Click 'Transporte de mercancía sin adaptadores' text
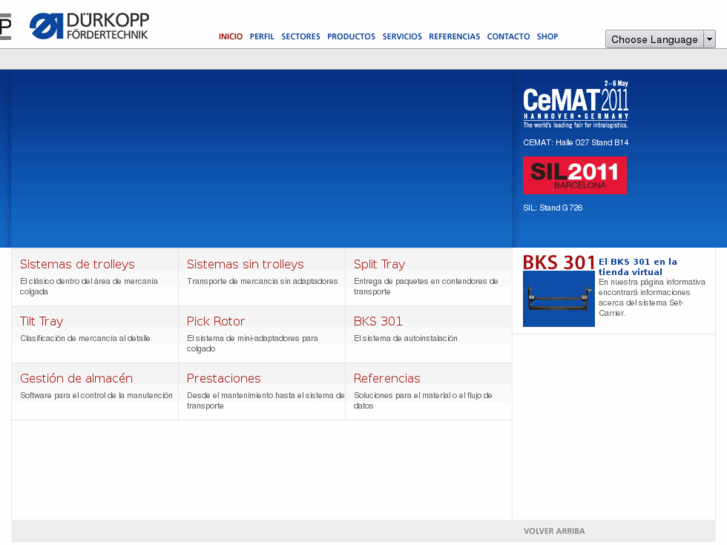 (x=262, y=281)
